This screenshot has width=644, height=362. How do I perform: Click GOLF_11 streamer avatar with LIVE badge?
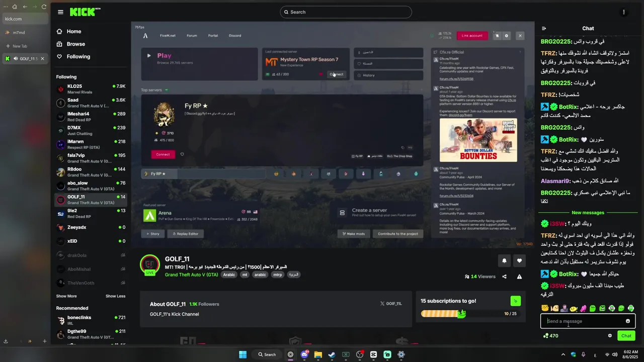coord(150,265)
